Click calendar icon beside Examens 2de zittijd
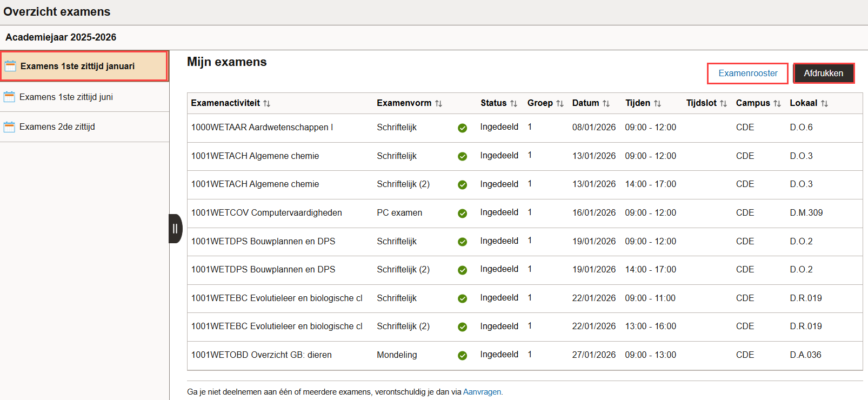The height and width of the screenshot is (400, 868). click(x=9, y=127)
